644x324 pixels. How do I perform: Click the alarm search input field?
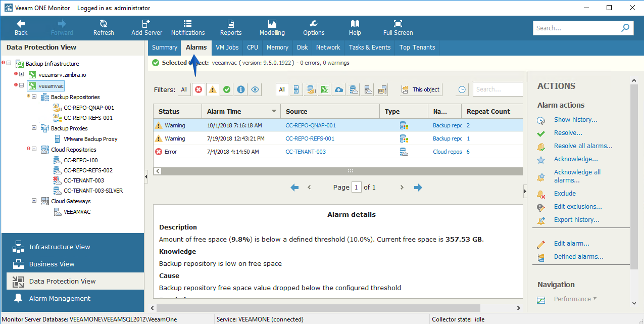point(498,89)
